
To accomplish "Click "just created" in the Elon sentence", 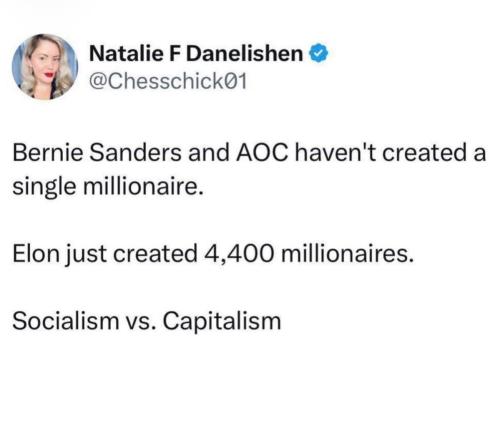I will (x=131, y=255).
